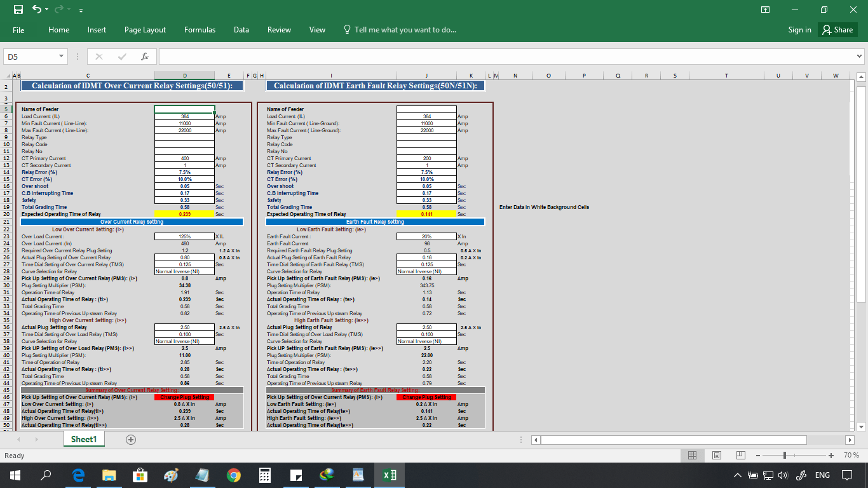Click the formula bar Enter checkmark icon
Screen dimensions: 868x488
pyautogui.click(x=122, y=57)
